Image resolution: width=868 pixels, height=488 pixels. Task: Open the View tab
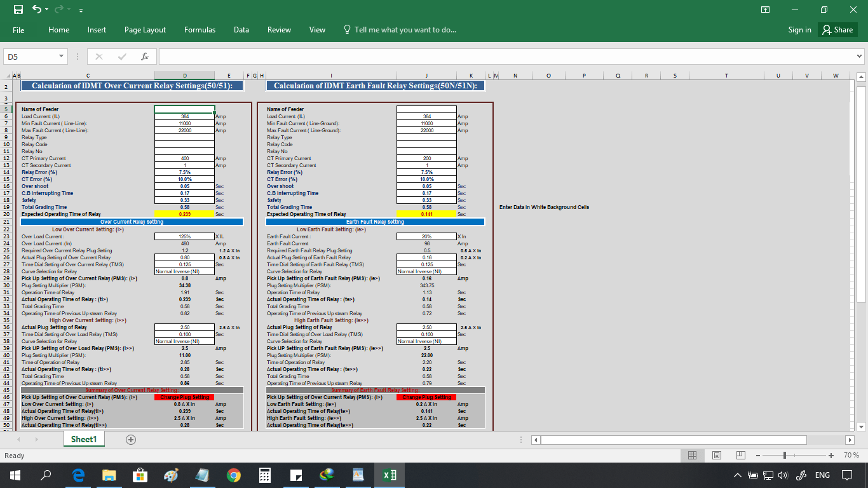(317, 30)
